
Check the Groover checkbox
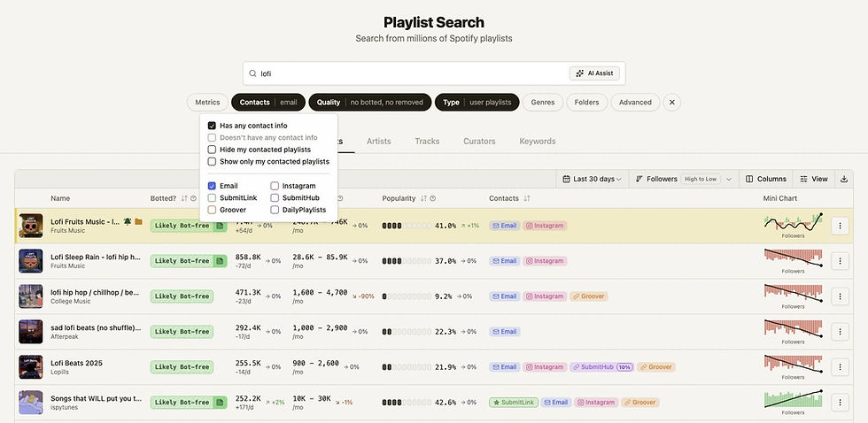[x=212, y=210]
